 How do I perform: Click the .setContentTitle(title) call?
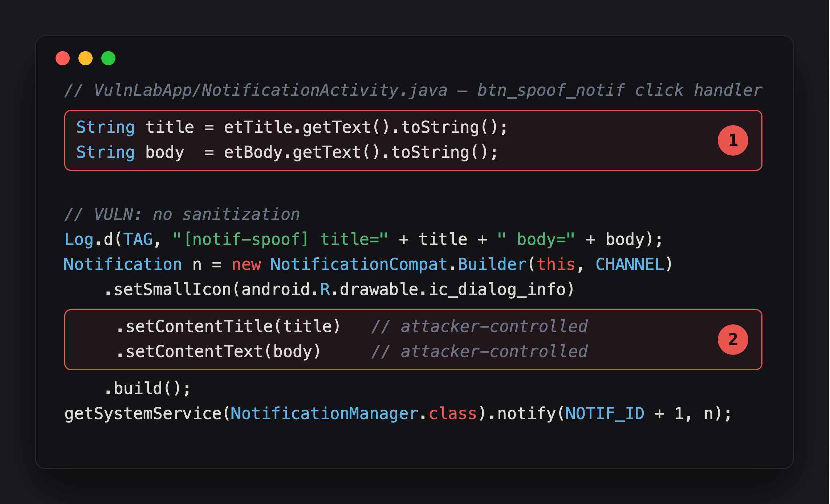(228, 327)
